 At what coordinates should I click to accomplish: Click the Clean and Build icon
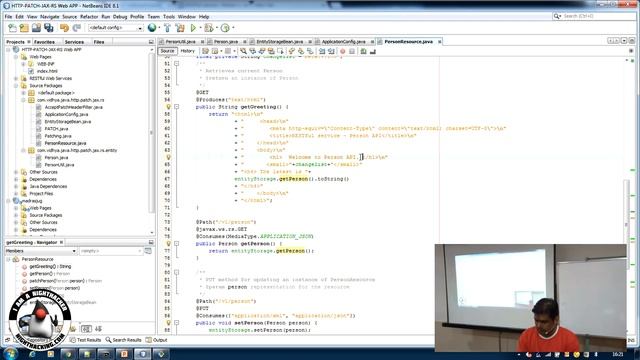(x=180, y=28)
